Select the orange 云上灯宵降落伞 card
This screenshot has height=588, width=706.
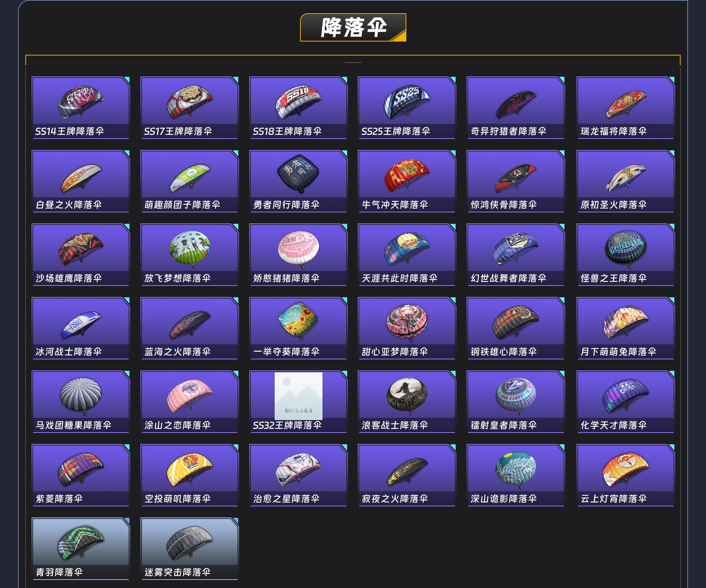point(625,475)
